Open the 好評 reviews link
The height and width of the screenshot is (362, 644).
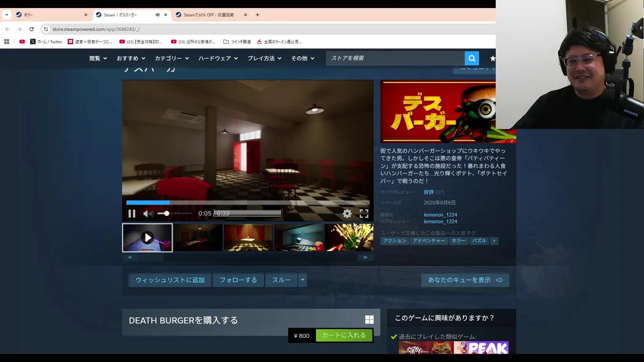(429, 193)
